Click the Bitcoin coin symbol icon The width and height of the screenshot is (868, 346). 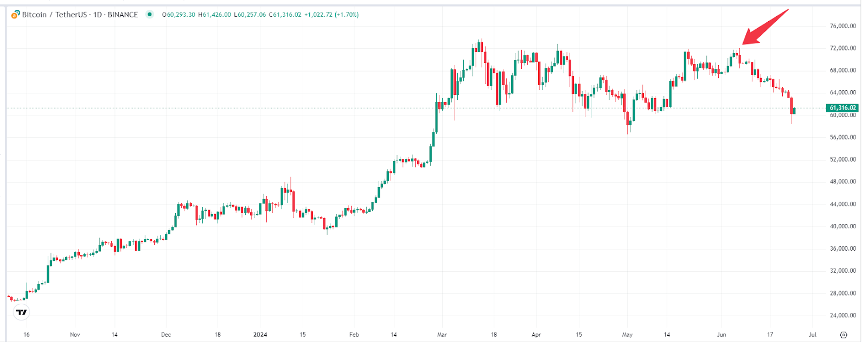(x=16, y=15)
